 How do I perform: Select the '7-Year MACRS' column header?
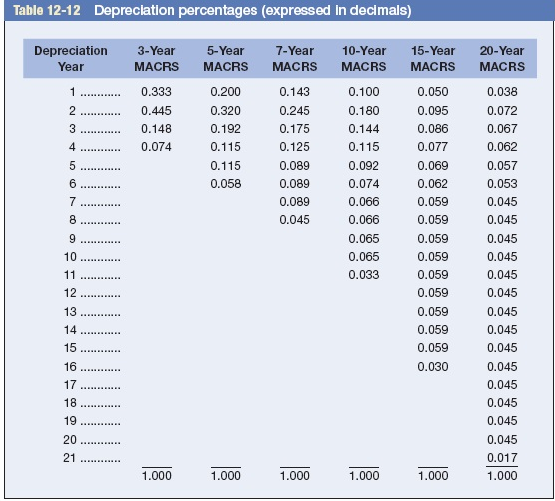pos(294,58)
